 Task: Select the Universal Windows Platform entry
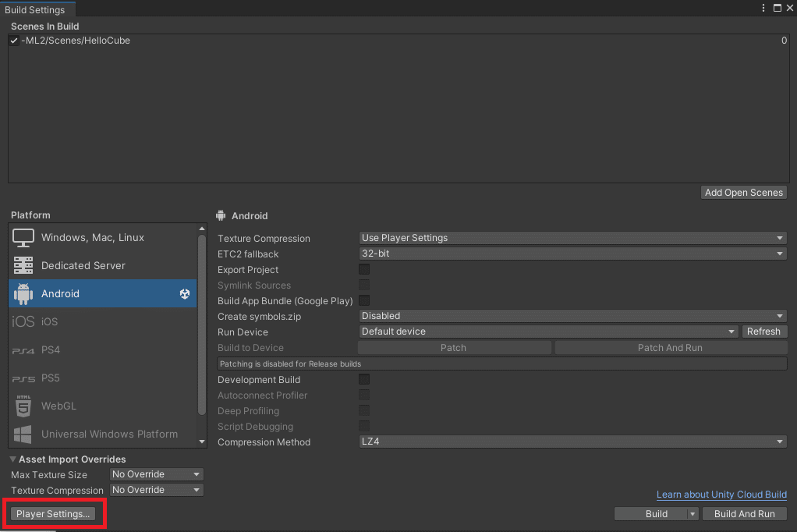coord(103,434)
